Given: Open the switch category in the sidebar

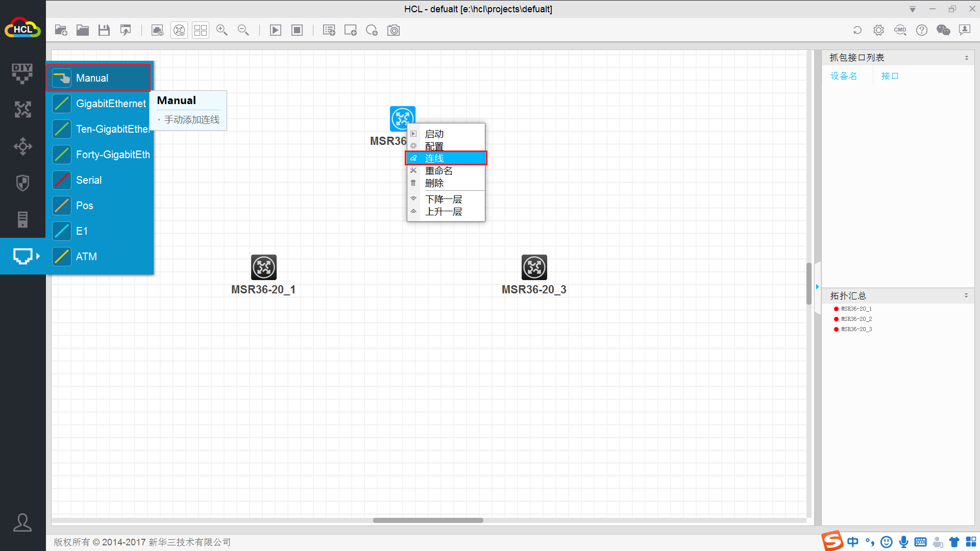Looking at the screenshot, I should tap(22, 146).
